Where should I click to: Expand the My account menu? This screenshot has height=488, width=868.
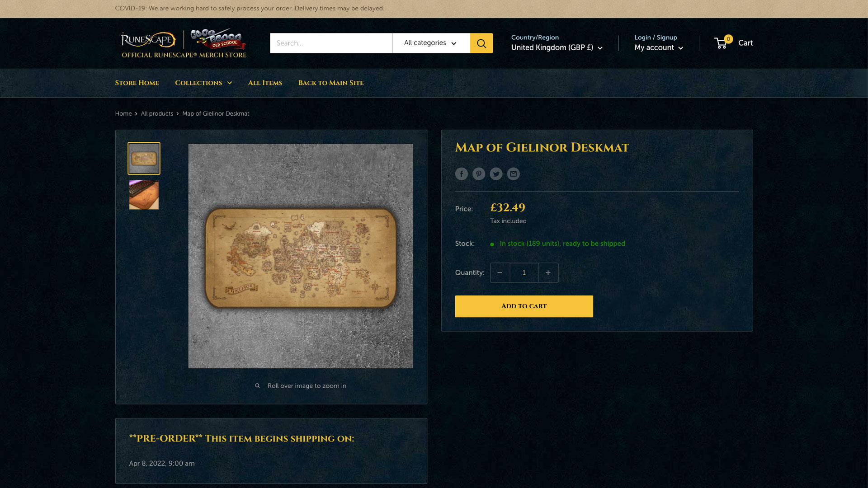coord(659,48)
